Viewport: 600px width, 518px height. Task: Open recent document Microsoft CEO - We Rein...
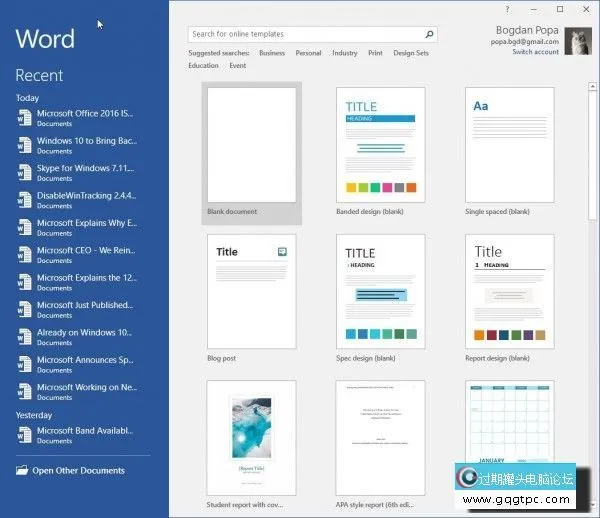pyautogui.click(x=86, y=250)
